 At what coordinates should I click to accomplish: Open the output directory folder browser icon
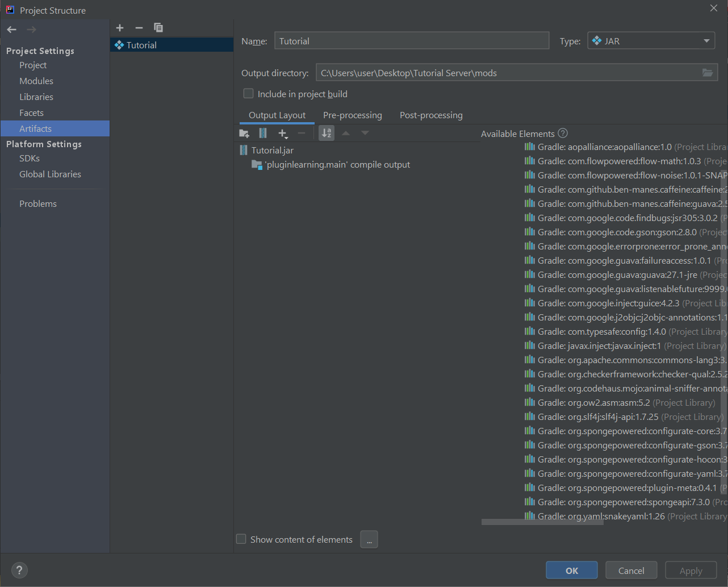click(x=708, y=72)
